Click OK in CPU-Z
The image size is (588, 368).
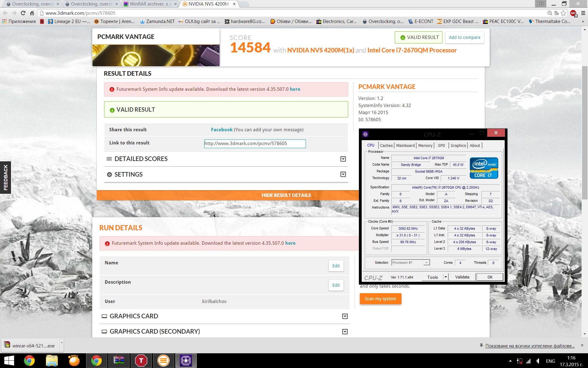(x=490, y=277)
